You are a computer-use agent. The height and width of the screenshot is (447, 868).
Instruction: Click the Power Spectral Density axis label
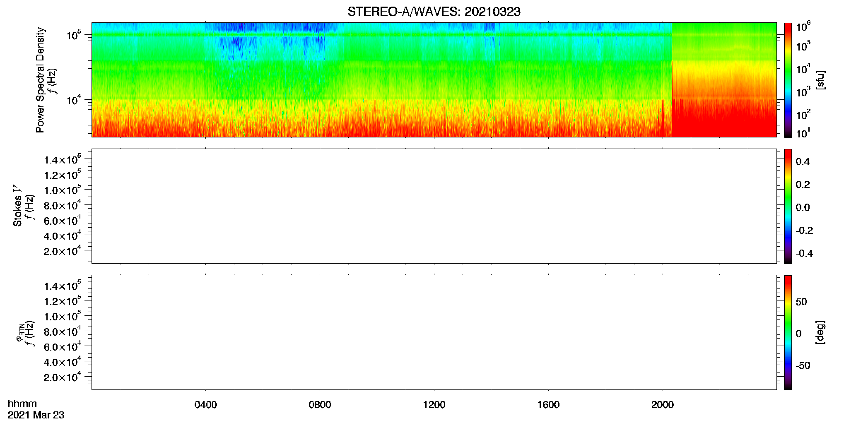pyautogui.click(x=40, y=80)
